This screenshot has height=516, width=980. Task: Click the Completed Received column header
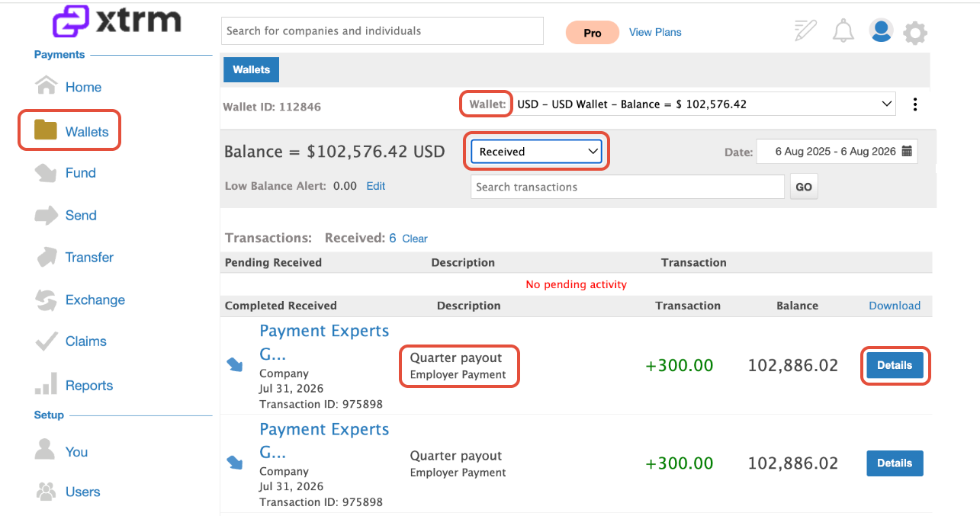click(281, 306)
